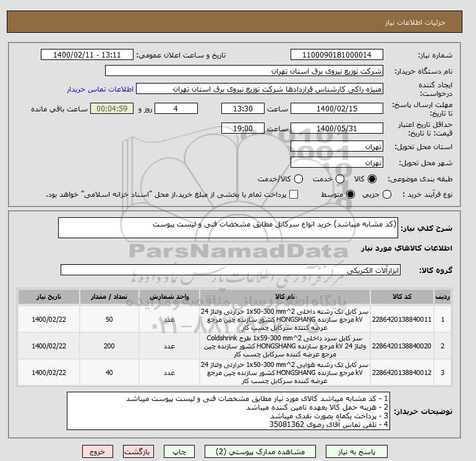Screen dimensions: 476x461
Task: Click the ردیف column header
Action: point(442,296)
